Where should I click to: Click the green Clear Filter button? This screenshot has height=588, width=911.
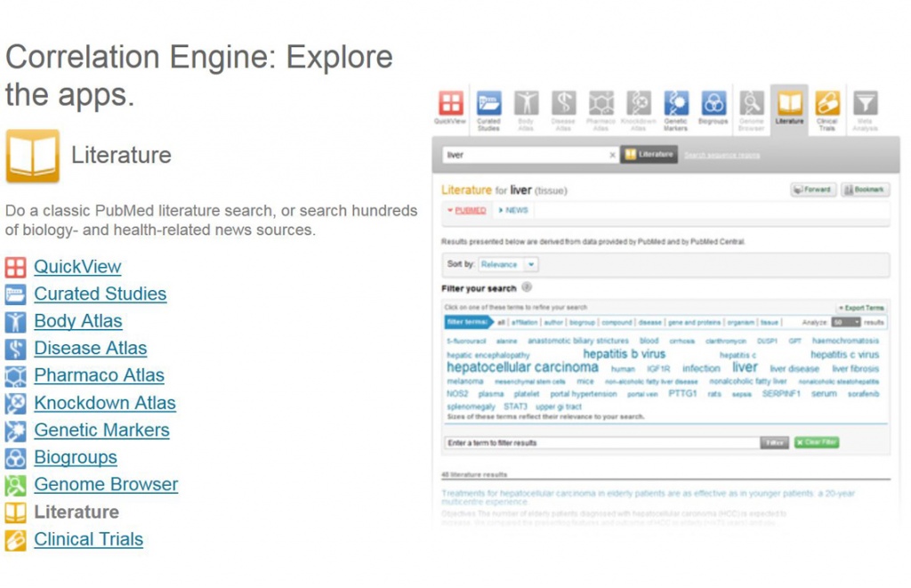point(817,443)
